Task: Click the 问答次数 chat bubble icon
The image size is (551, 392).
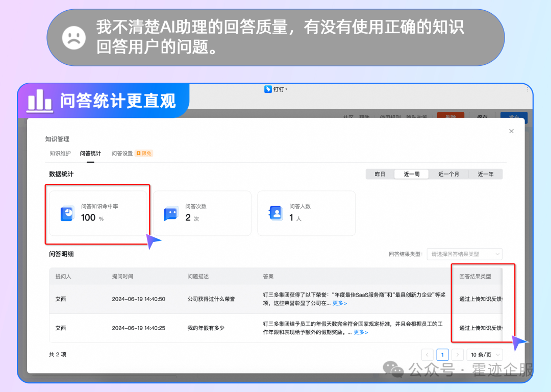Action: pyautogui.click(x=171, y=213)
